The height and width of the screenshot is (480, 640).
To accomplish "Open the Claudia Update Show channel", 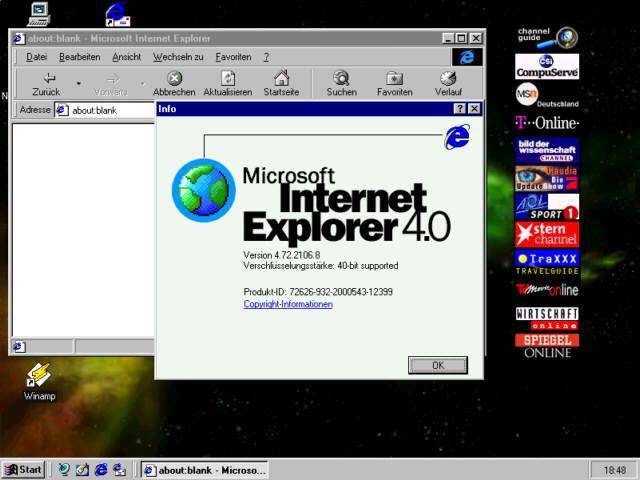I will coord(547,178).
